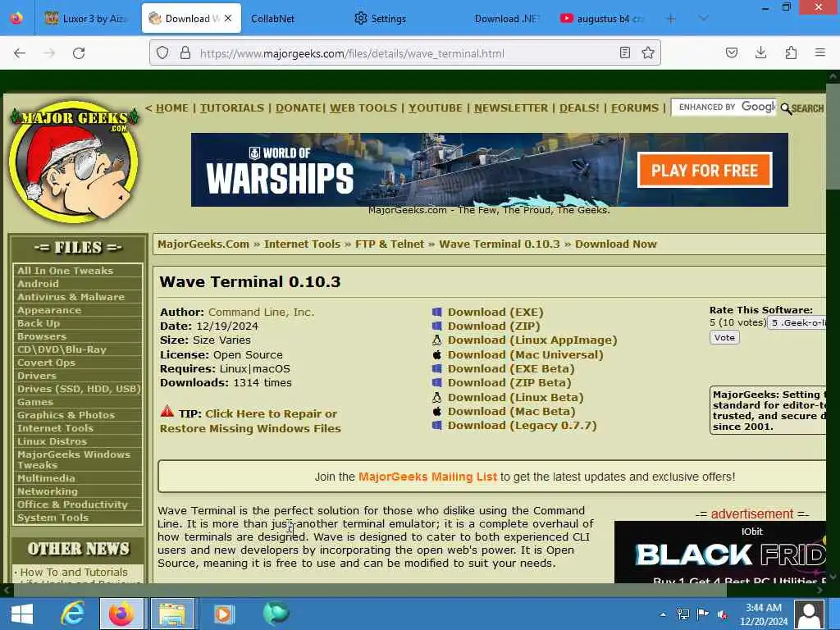
Task: Click the Download (Legacy 0.7.7) link
Action: [522, 426]
